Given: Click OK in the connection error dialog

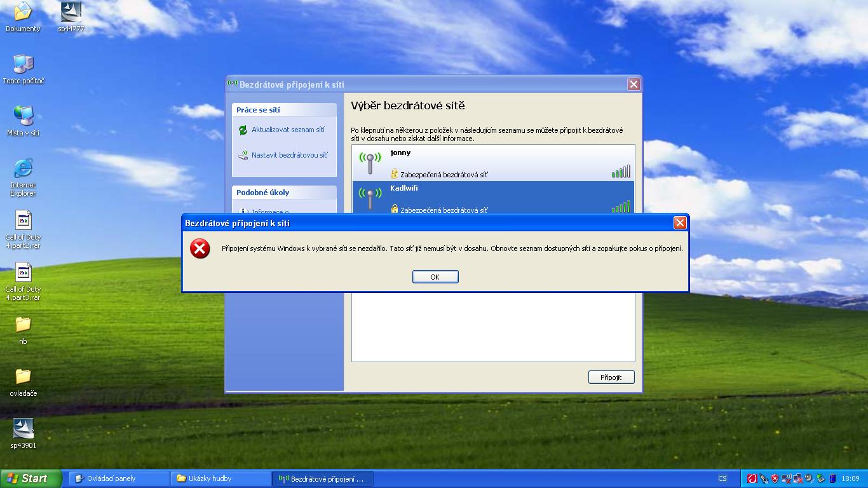Looking at the screenshot, I should (435, 276).
